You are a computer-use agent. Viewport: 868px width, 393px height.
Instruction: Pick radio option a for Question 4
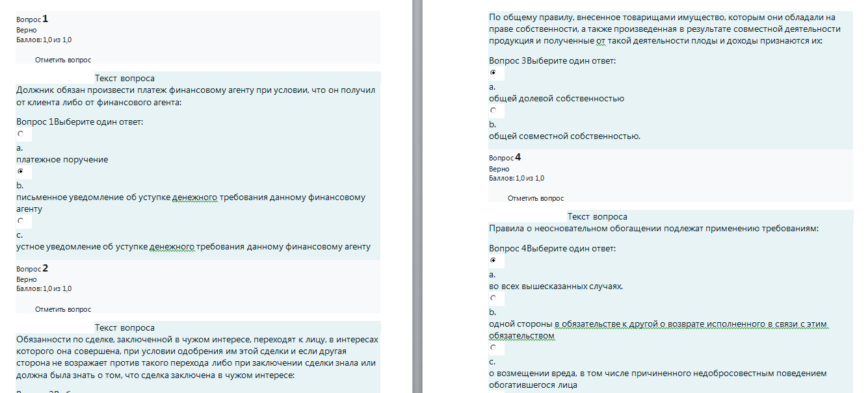[x=493, y=260]
